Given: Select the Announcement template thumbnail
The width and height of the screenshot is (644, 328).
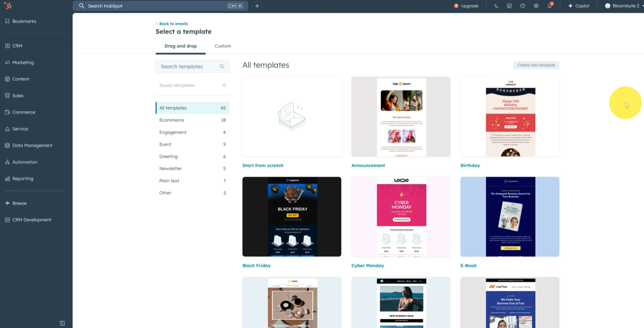Looking at the screenshot, I should click(401, 116).
